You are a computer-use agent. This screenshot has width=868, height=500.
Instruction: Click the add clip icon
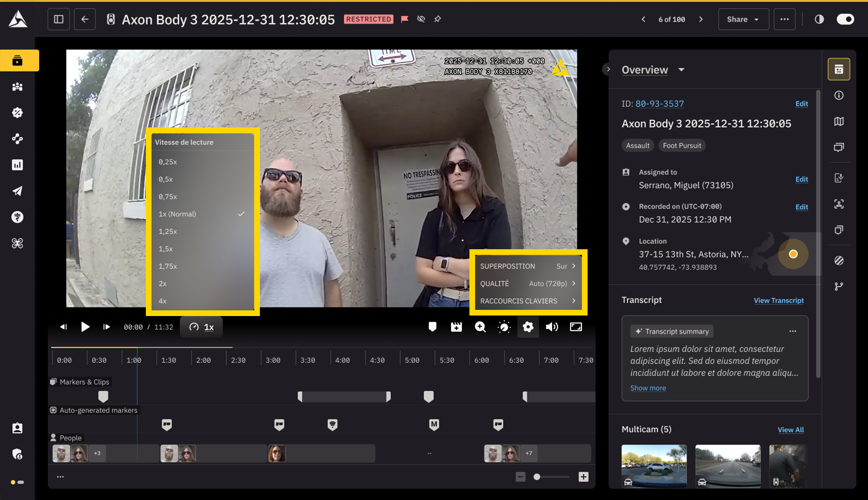[456, 327]
